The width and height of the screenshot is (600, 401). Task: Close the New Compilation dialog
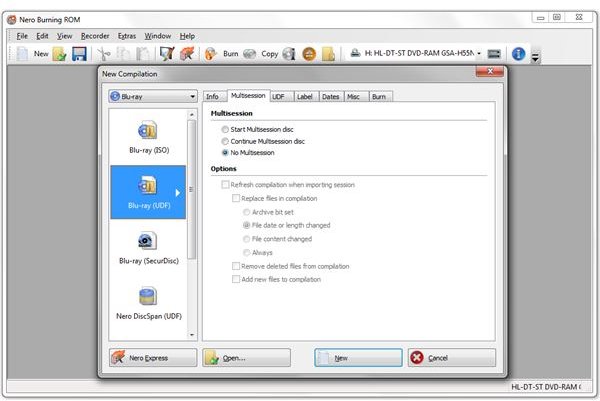pos(490,72)
